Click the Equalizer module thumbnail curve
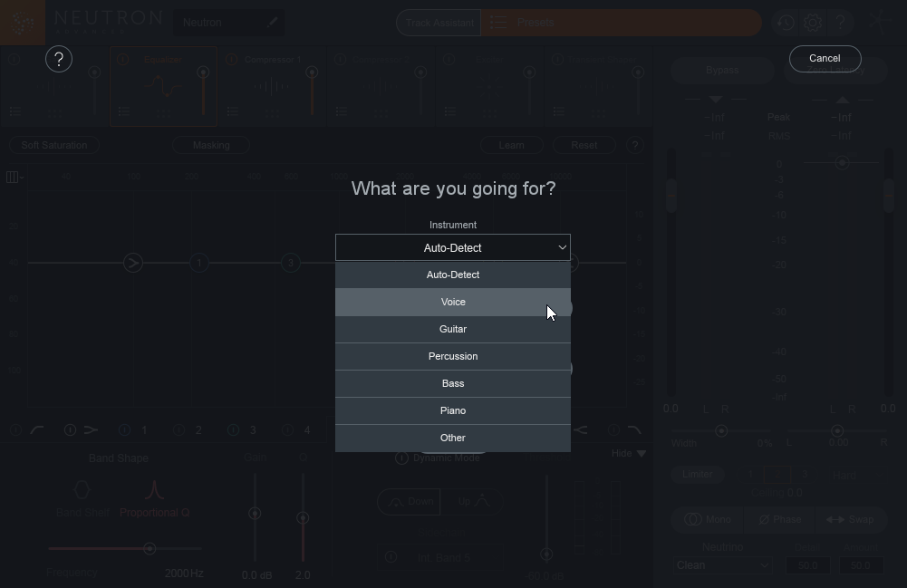The height and width of the screenshot is (588, 907). click(x=162, y=87)
